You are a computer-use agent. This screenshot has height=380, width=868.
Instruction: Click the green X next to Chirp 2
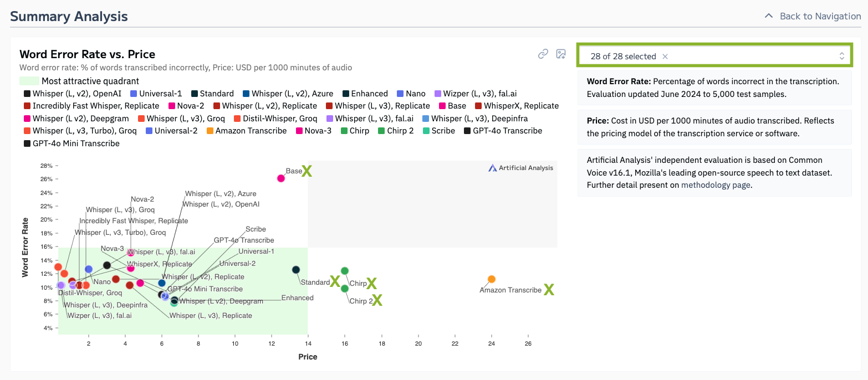(377, 301)
